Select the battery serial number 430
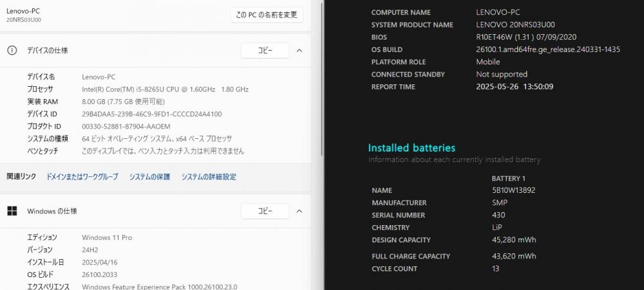This screenshot has width=644, height=290. tap(498, 215)
